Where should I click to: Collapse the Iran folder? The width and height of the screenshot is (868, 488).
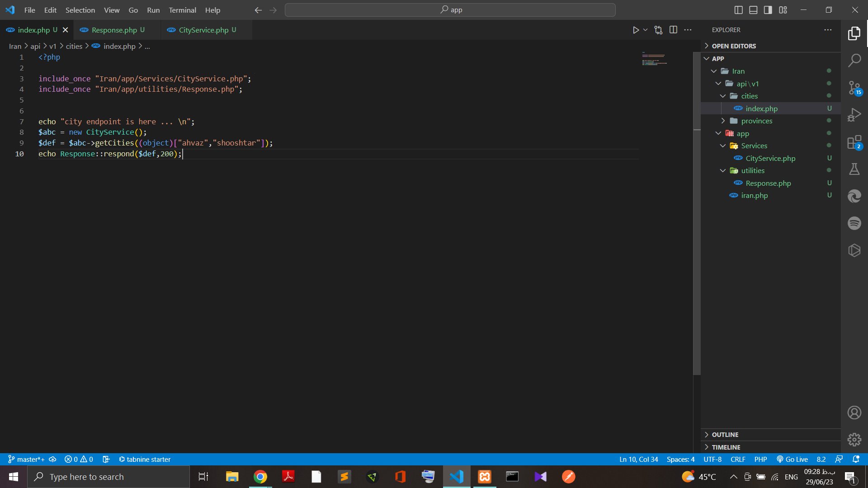(x=770, y=71)
